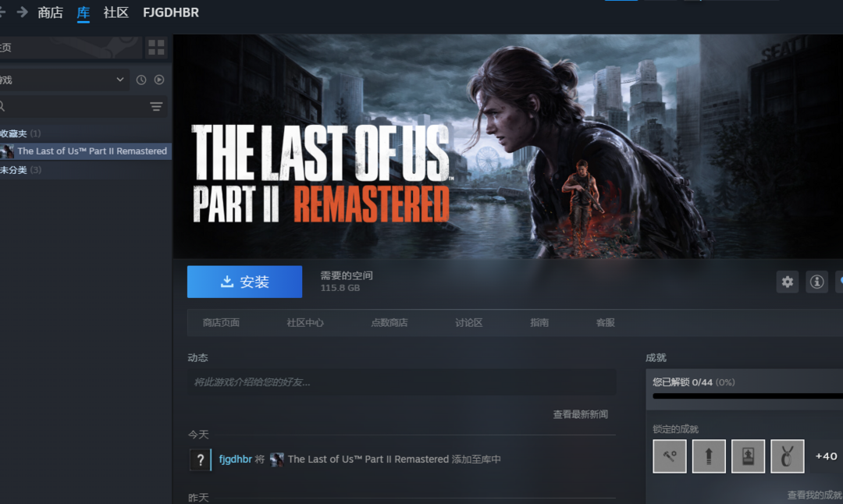Viewport: 843px width, 504px height.
Task: Click the achievements progress bar
Action: 747,396
